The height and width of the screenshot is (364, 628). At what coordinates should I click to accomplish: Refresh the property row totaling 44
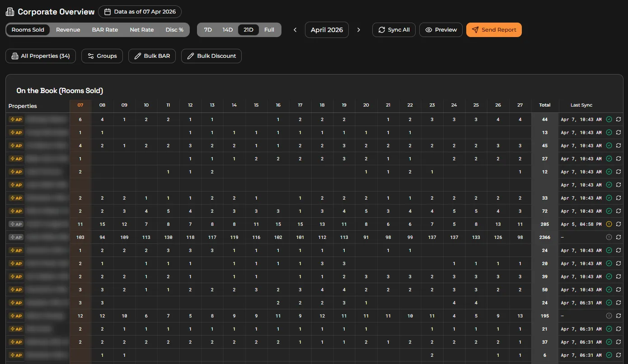(618, 120)
